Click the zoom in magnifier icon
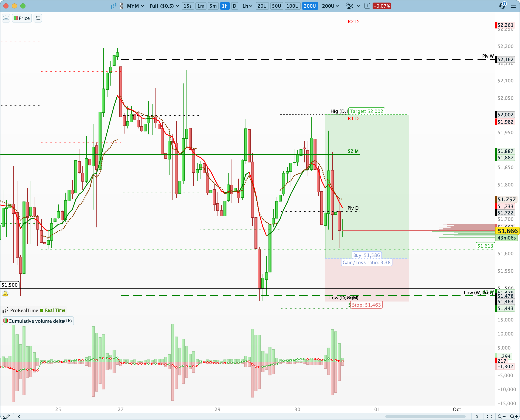The image size is (520, 420). [x=514, y=416]
